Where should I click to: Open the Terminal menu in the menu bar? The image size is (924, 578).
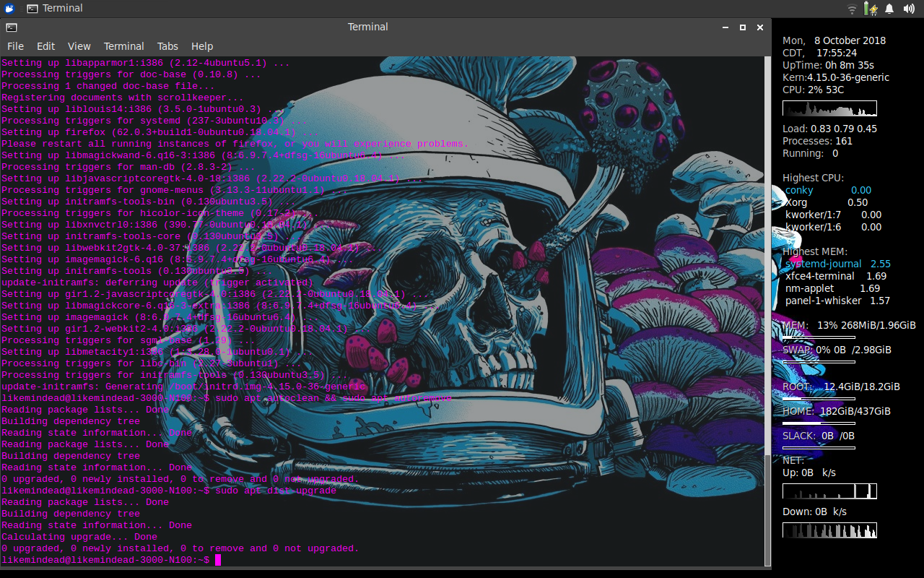123,46
